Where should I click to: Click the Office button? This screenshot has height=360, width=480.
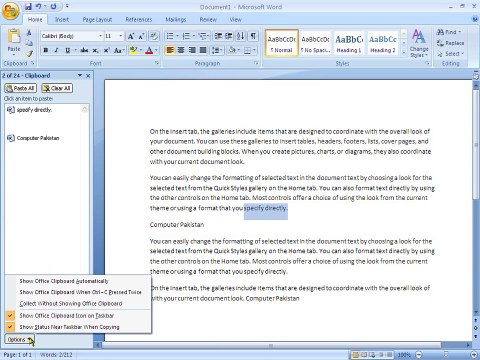pos(11,11)
